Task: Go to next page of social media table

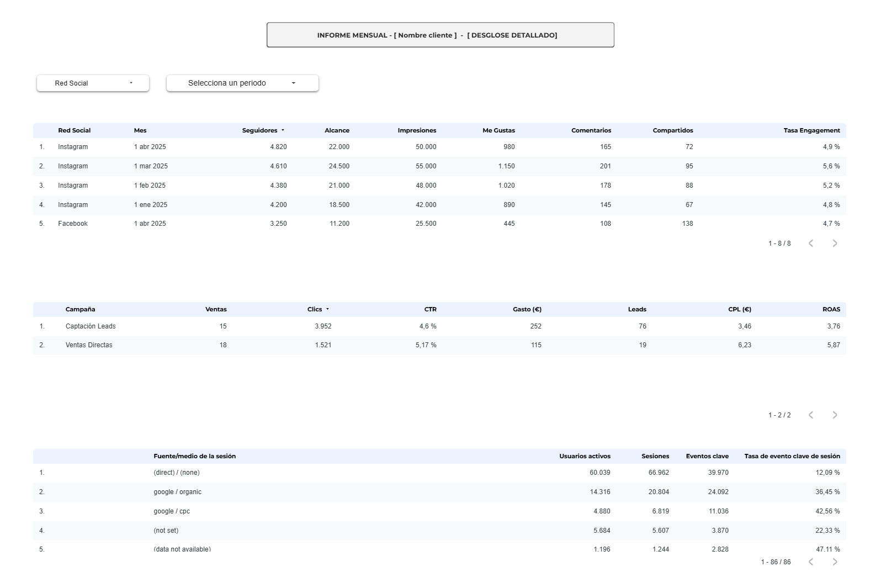Action: 835,243
